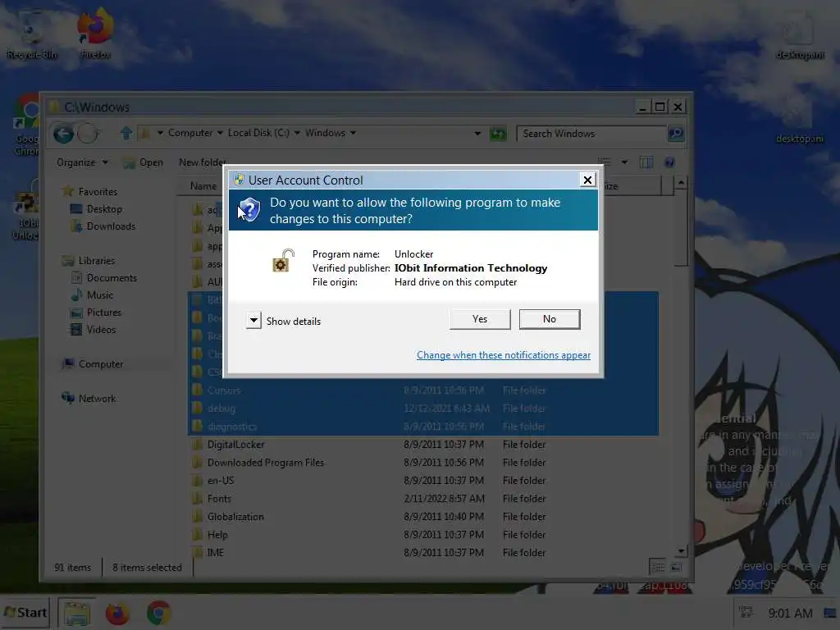This screenshot has width=840, height=630.
Task: Open view options dropdown arrow
Action: [624, 162]
